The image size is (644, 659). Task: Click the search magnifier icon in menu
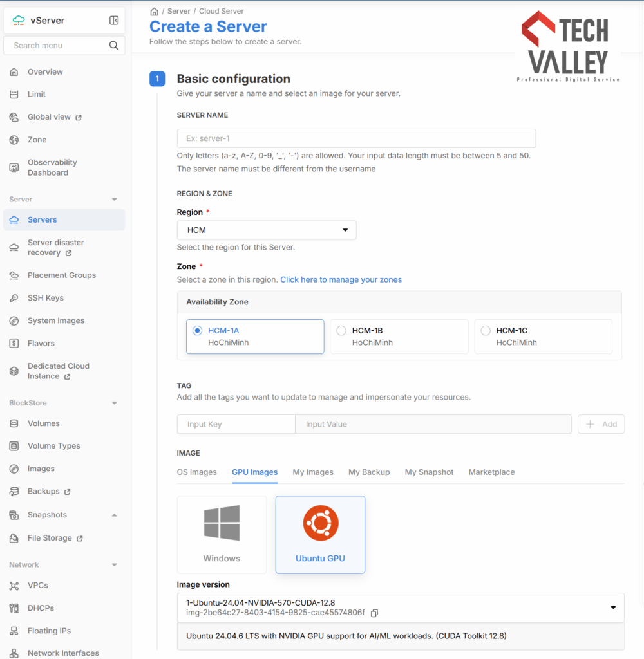[x=113, y=46]
